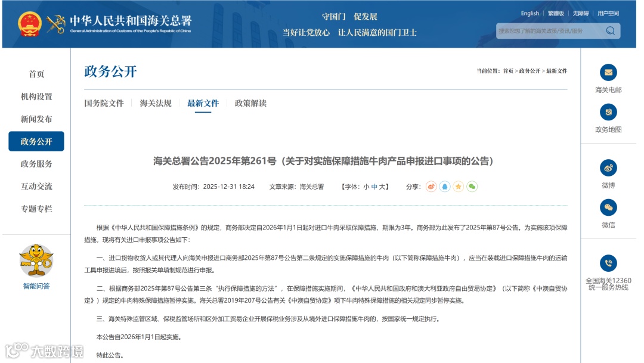Screen dimensions: 644x363
Task: Click the national emblem logo
Action: 30,24
